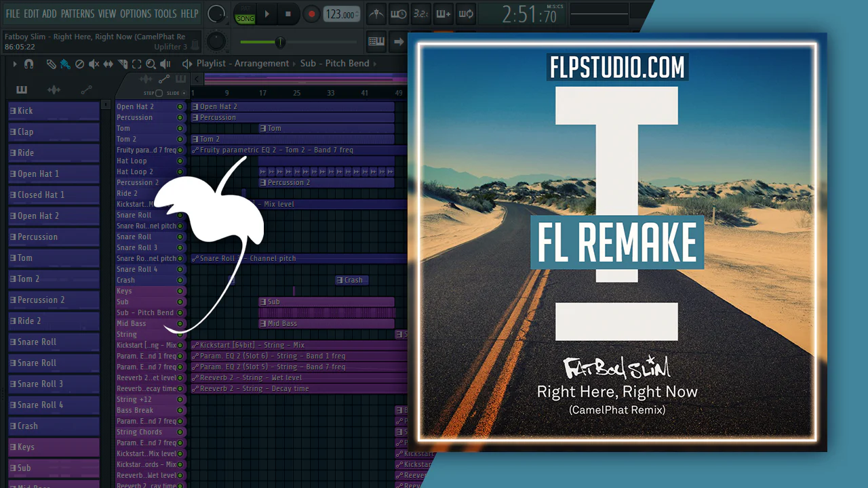Viewport: 868px width, 488px height.
Task: Arm the red record button
Action: pos(311,14)
